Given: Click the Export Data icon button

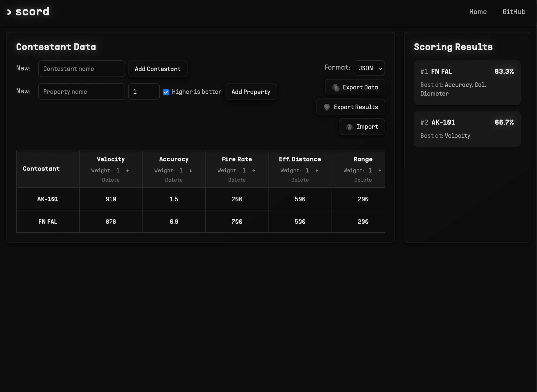Looking at the screenshot, I should point(355,87).
